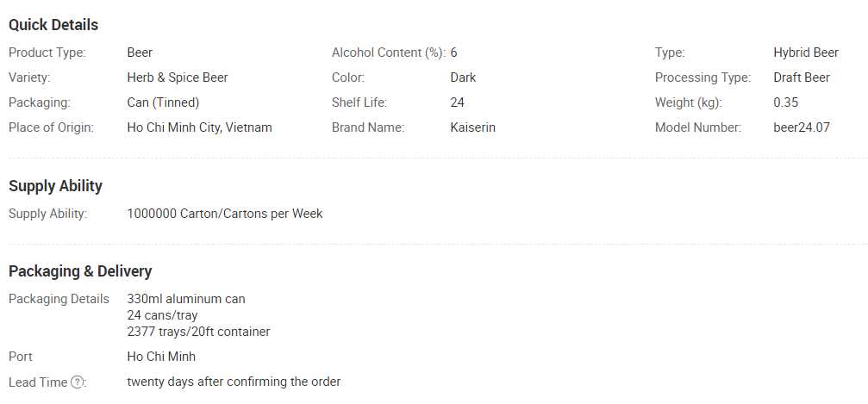Click the Quick Details heading
Image resolution: width=868 pixels, height=404 pixels.
[53, 25]
